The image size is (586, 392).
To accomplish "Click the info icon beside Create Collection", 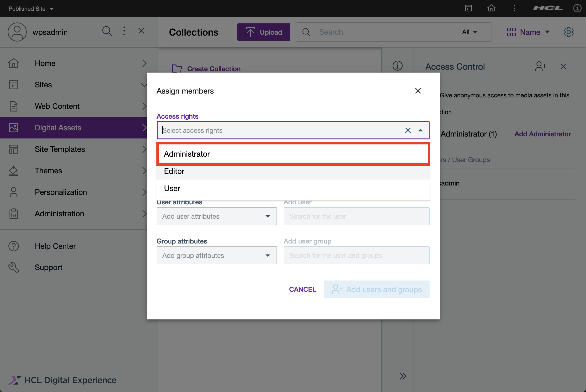I will [397, 66].
